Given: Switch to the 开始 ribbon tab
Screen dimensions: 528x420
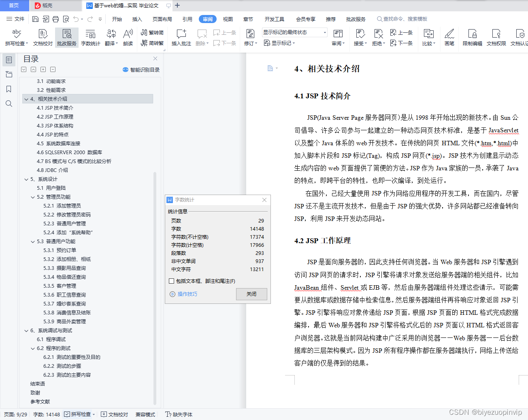Looking at the screenshot, I should (117, 19).
